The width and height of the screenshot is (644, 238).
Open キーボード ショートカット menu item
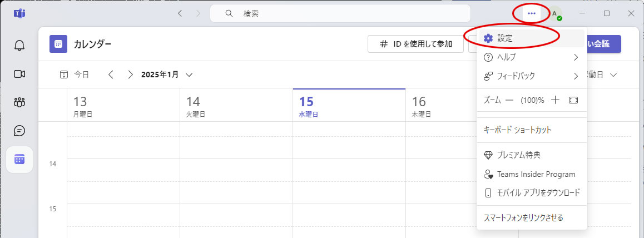tap(517, 130)
